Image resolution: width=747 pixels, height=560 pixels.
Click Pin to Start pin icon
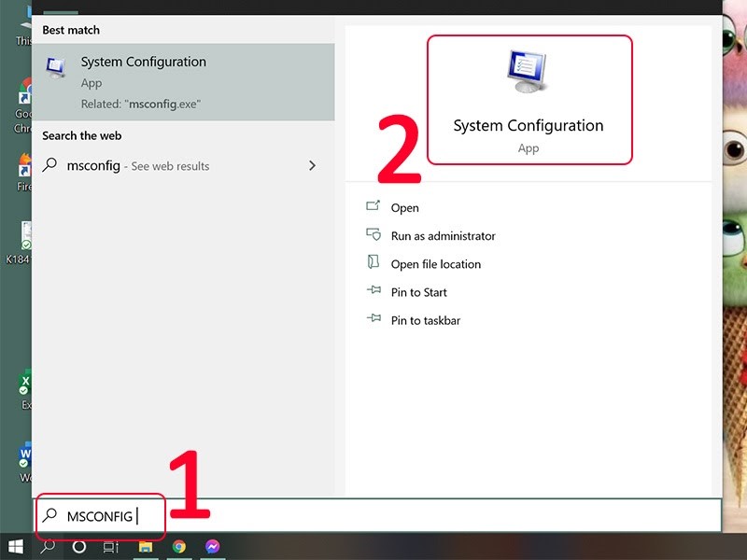pos(374,289)
